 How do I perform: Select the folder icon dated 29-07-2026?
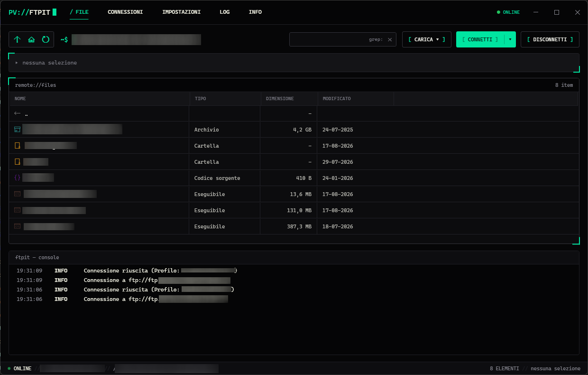pos(18,162)
